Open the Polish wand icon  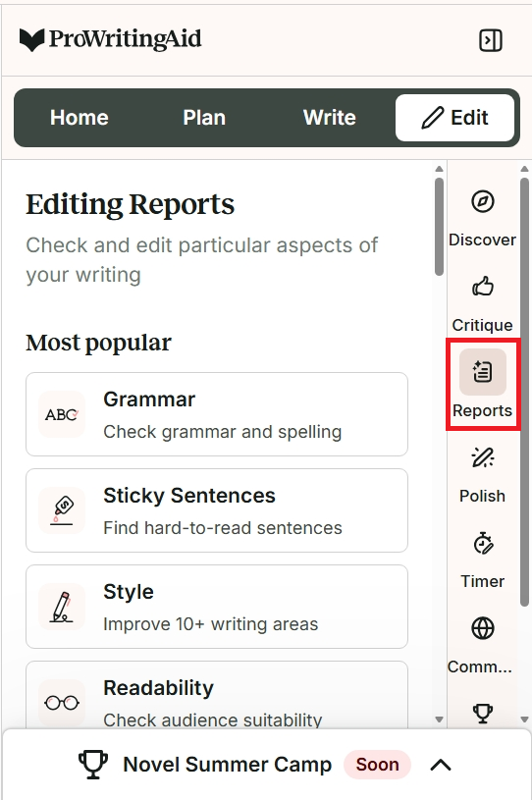coord(483,457)
